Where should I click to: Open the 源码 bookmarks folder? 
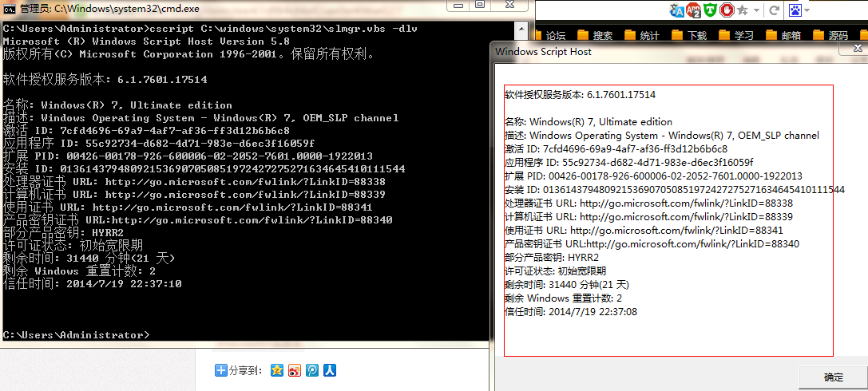click(830, 35)
